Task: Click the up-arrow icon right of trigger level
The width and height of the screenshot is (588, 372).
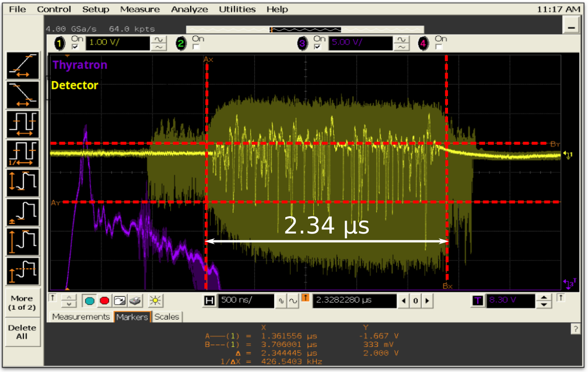Action: pos(560,298)
